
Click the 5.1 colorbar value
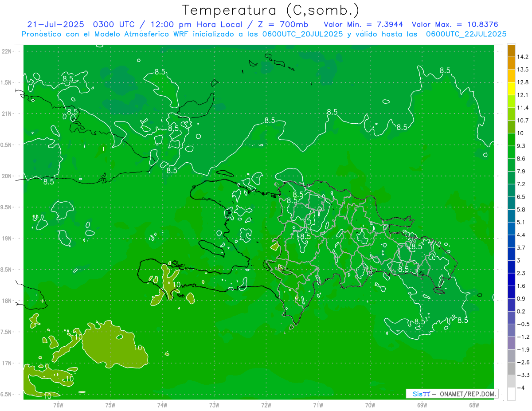pyautogui.click(x=521, y=222)
